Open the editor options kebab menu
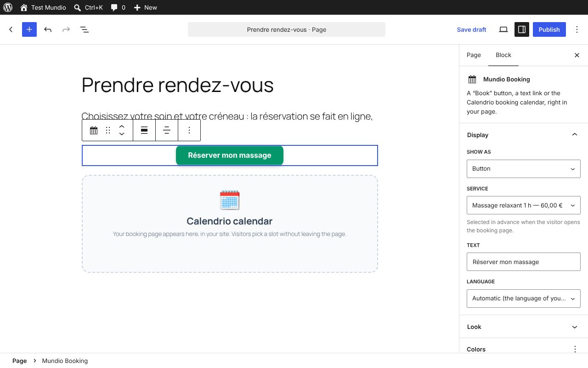 (x=577, y=29)
